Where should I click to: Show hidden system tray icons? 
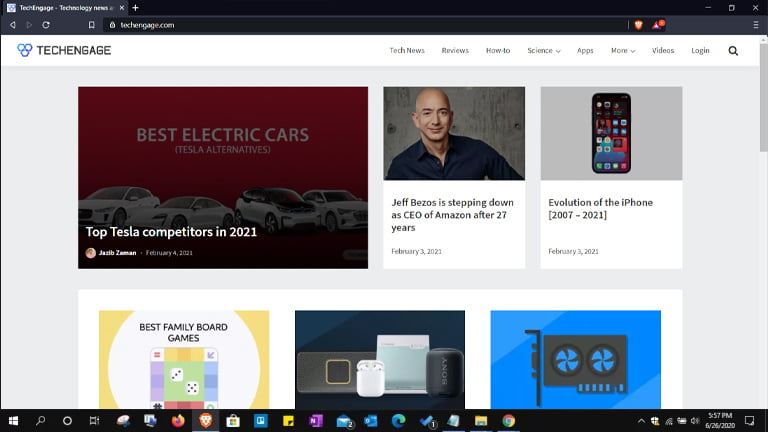point(641,421)
